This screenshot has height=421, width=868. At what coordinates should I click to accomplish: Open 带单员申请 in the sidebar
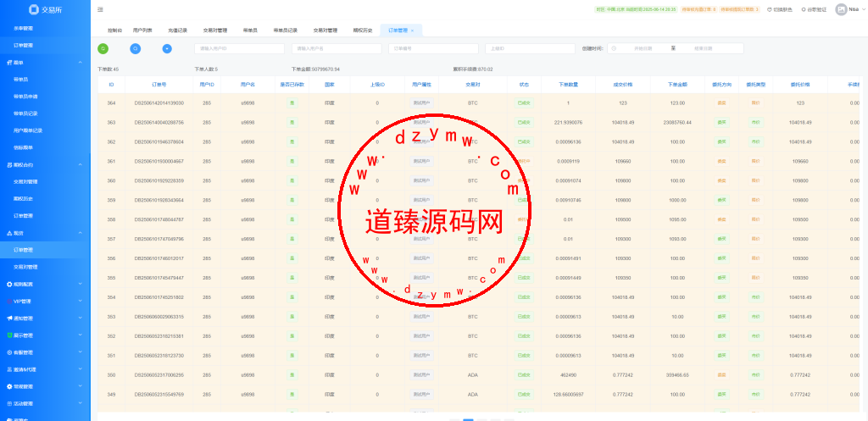(25, 97)
